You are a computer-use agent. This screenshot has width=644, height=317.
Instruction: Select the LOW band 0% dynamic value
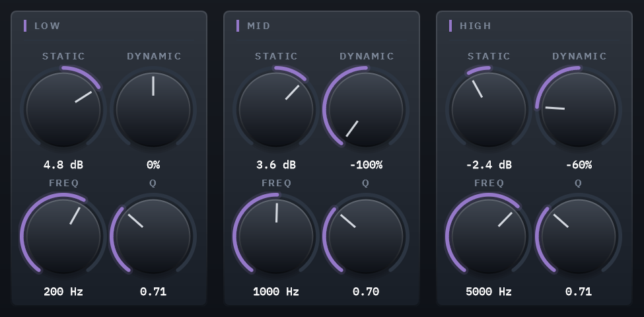[153, 165]
